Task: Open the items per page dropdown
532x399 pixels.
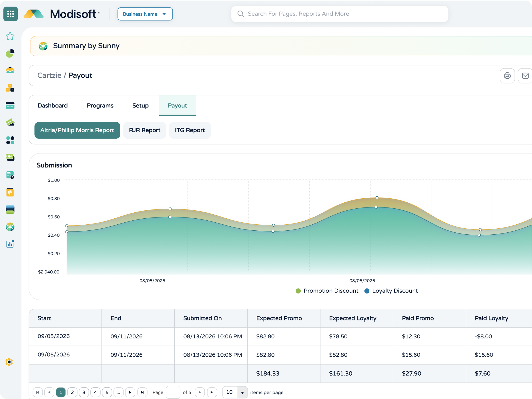Action: pos(235,392)
